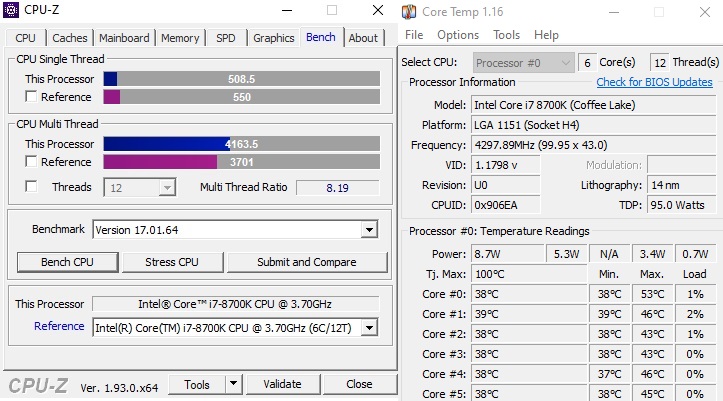Viewport: 723px width, 401px height.
Task: Enable the Single Thread Reference checkbox
Action: 31,97
